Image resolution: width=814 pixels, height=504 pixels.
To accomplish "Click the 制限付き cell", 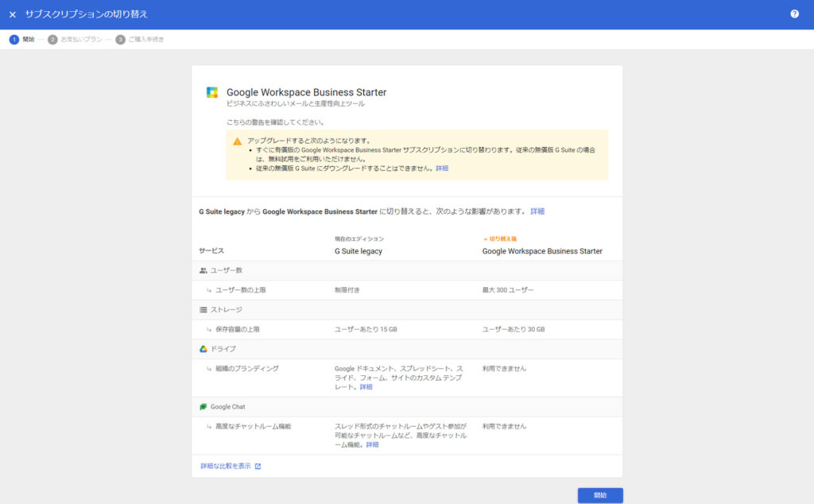I will 347,290.
